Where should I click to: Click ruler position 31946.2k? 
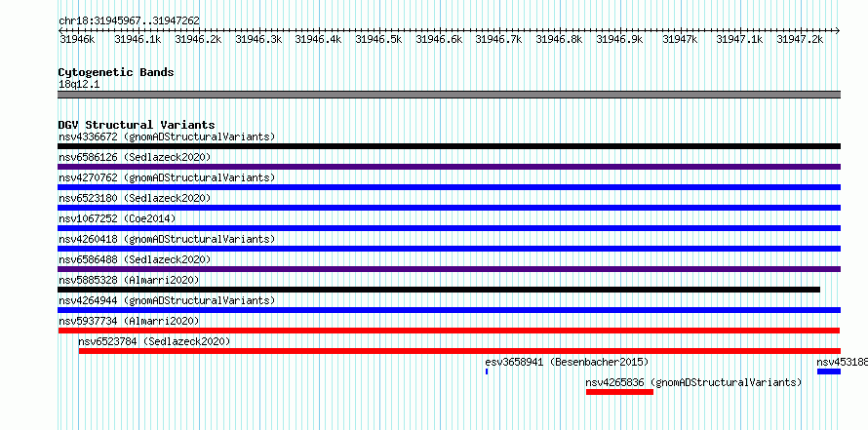tap(198, 39)
